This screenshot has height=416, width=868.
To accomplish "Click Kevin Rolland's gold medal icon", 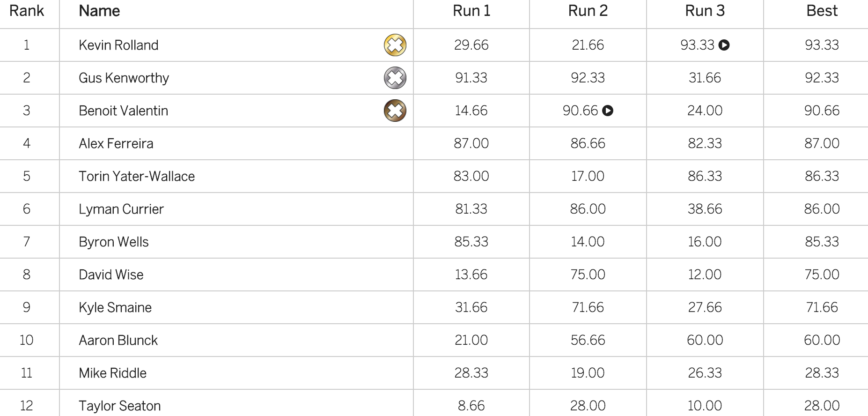I will point(395,45).
